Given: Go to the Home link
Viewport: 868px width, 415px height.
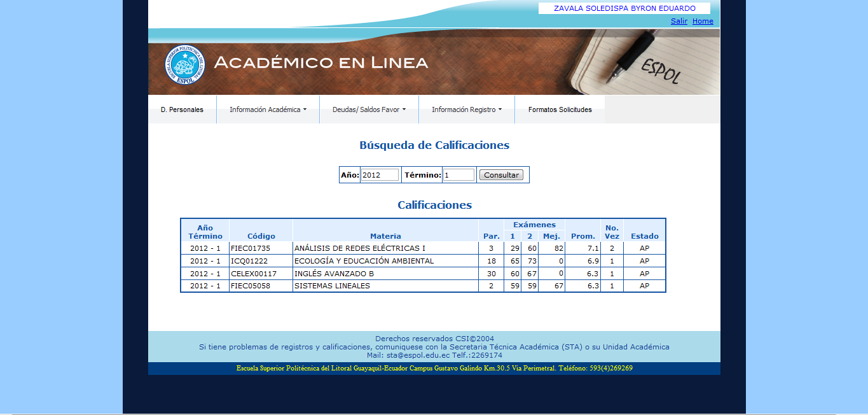Looking at the screenshot, I should pyautogui.click(x=703, y=21).
